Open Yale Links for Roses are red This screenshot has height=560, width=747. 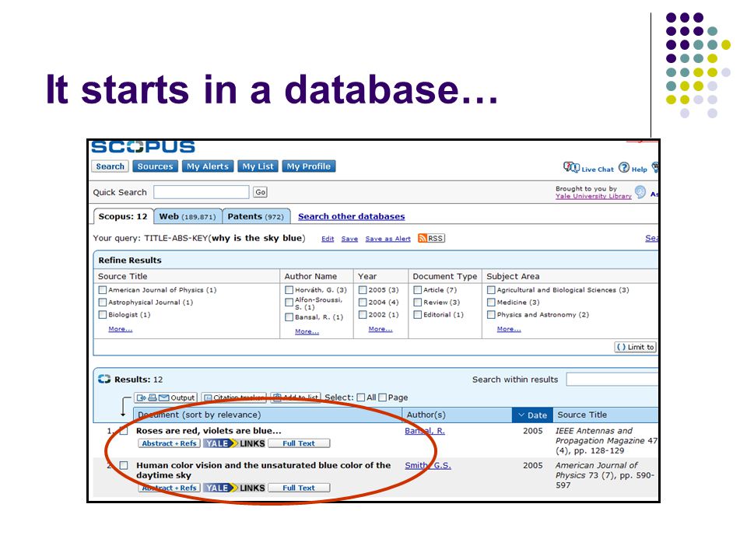point(234,443)
